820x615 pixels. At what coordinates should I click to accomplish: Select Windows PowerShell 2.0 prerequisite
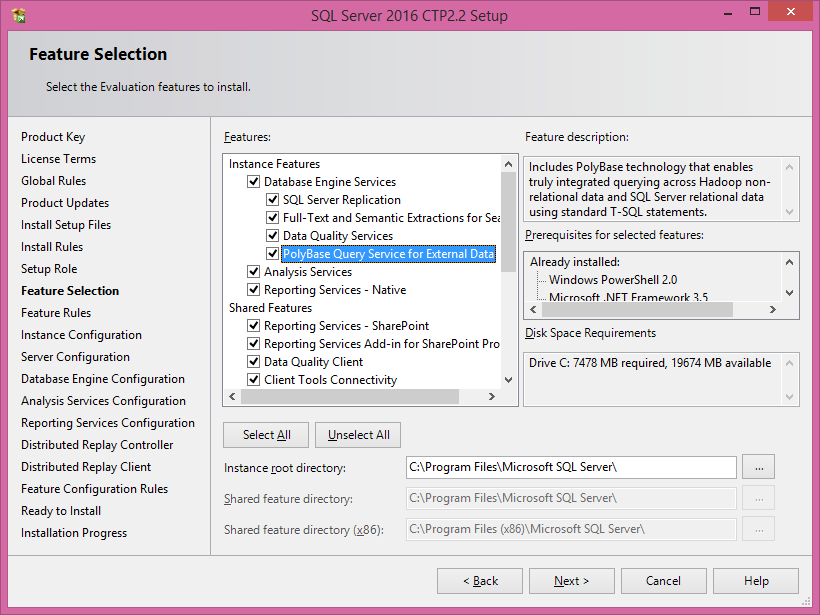click(613, 279)
